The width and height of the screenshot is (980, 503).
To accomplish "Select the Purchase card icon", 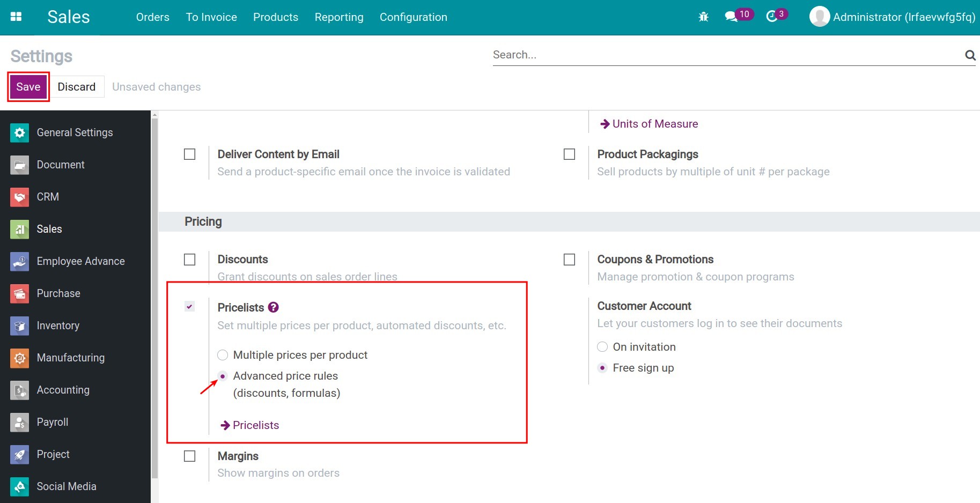I will [x=20, y=293].
